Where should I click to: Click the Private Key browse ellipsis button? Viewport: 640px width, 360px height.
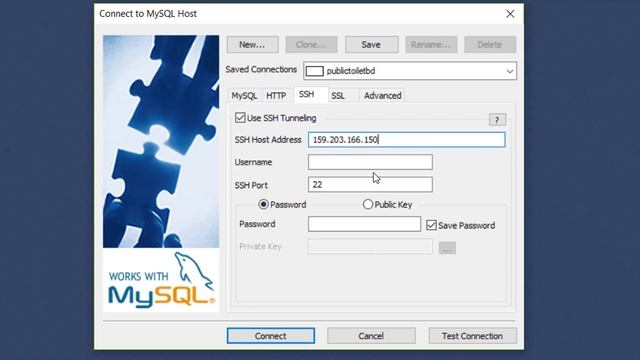447,248
